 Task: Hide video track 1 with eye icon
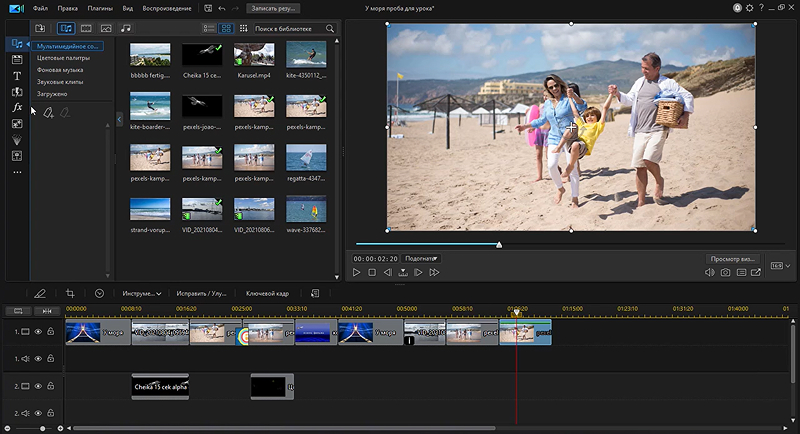coord(38,331)
